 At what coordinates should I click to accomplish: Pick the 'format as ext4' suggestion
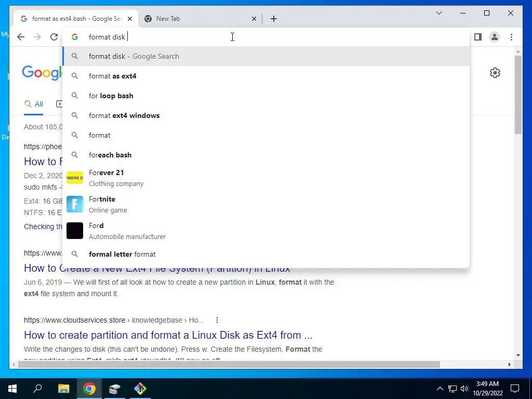267,76
